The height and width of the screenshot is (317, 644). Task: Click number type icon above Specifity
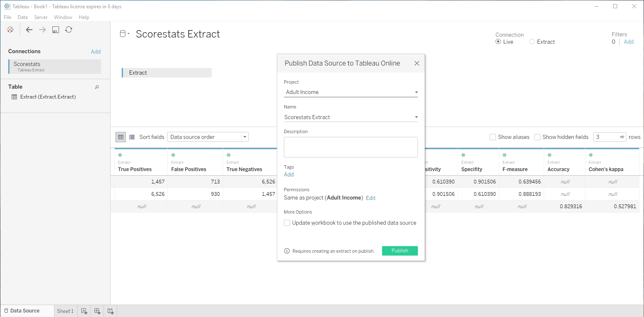pos(464,155)
